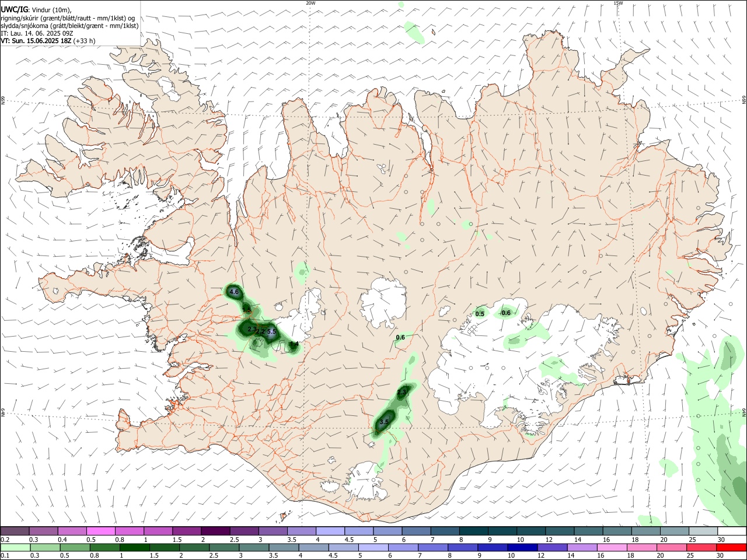
Task: Click the deep blue swatch labeled 10 in lower row
Action: [x=523, y=547]
